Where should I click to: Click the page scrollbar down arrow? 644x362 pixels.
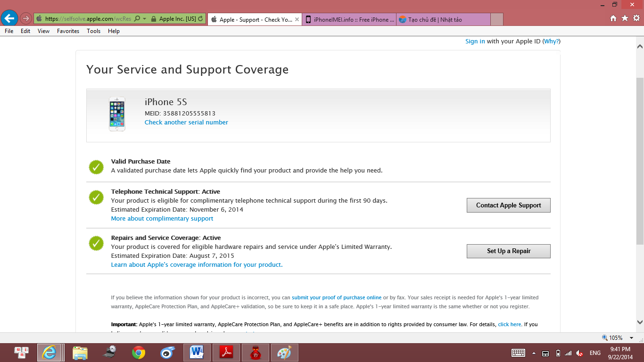click(x=640, y=322)
